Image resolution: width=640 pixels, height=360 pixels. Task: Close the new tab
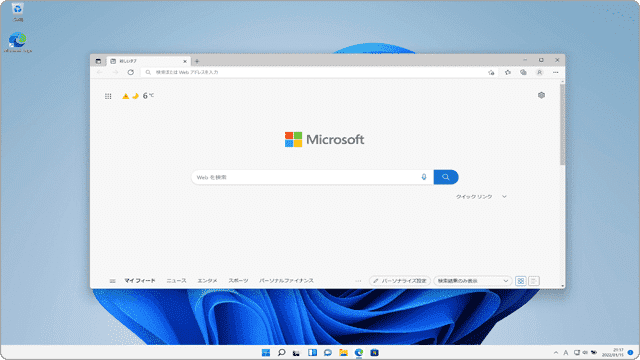click(x=184, y=61)
